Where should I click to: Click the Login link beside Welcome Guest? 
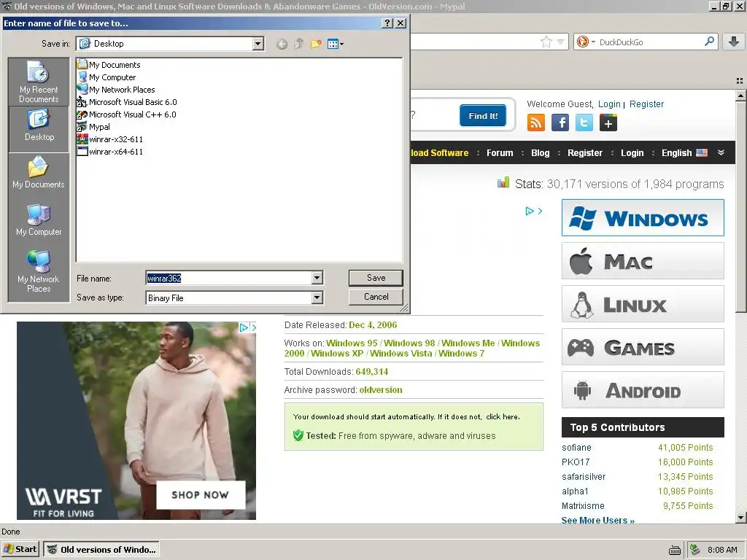click(609, 104)
